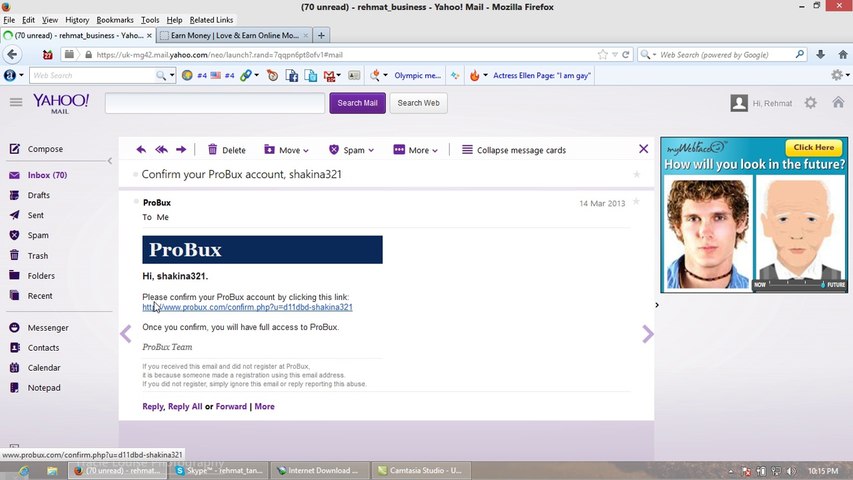
Task: Click 'Click Here' in myWebFace ad
Action: (x=813, y=147)
